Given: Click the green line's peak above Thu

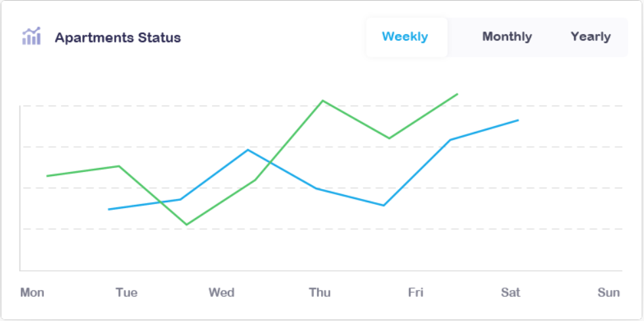Looking at the screenshot, I should (x=323, y=100).
